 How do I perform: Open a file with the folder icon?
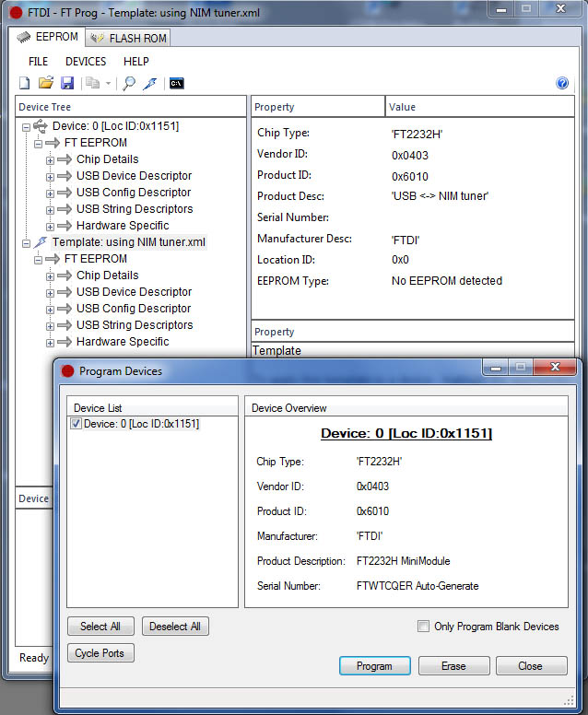pyautogui.click(x=45, y=83)
